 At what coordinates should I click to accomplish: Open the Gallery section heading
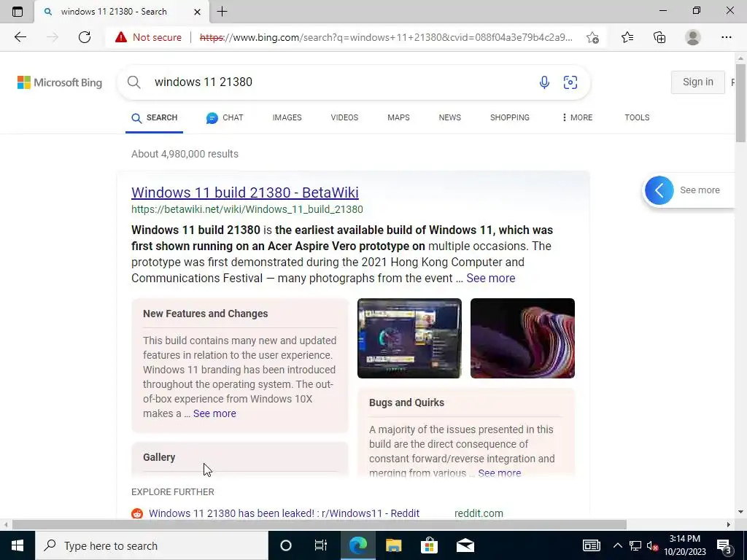(x=159, y=457)
